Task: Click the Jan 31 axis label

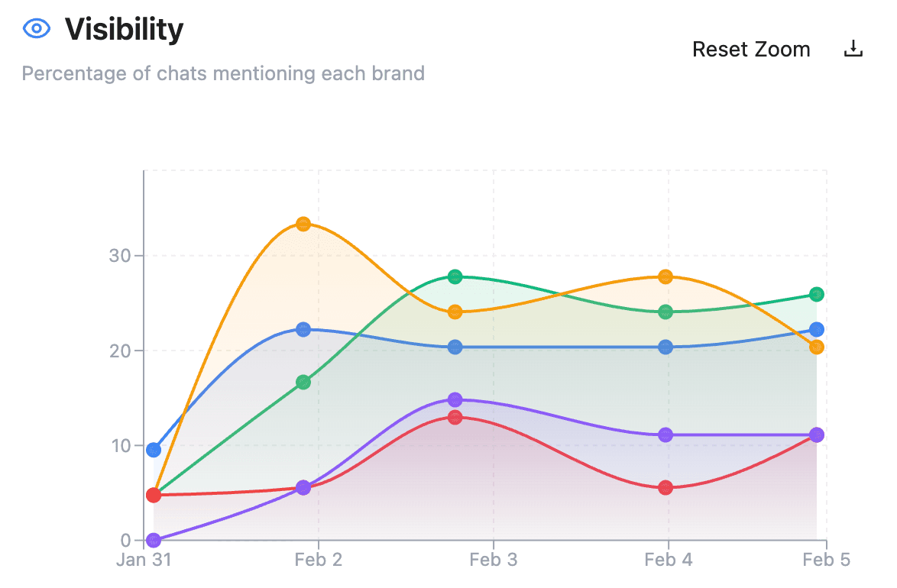Action: [144, 559]
